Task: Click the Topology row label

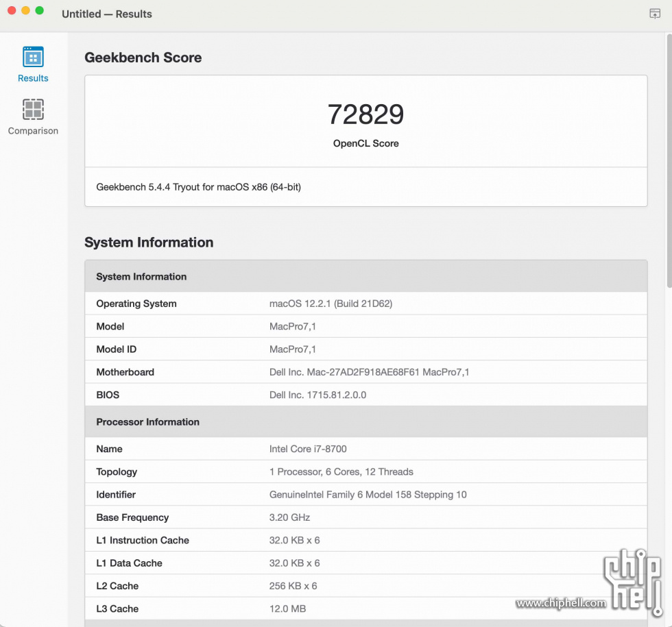Action: click(x=117, y=472)
